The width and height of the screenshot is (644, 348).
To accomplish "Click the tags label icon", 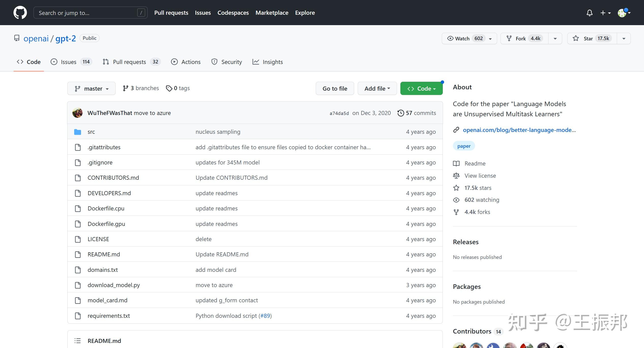I will coord(169,88).
